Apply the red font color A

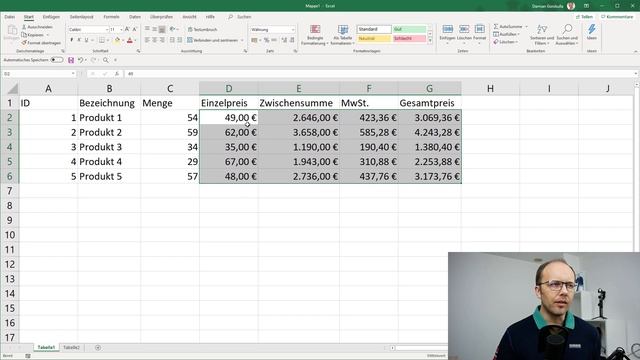click(x=130, y=40)
